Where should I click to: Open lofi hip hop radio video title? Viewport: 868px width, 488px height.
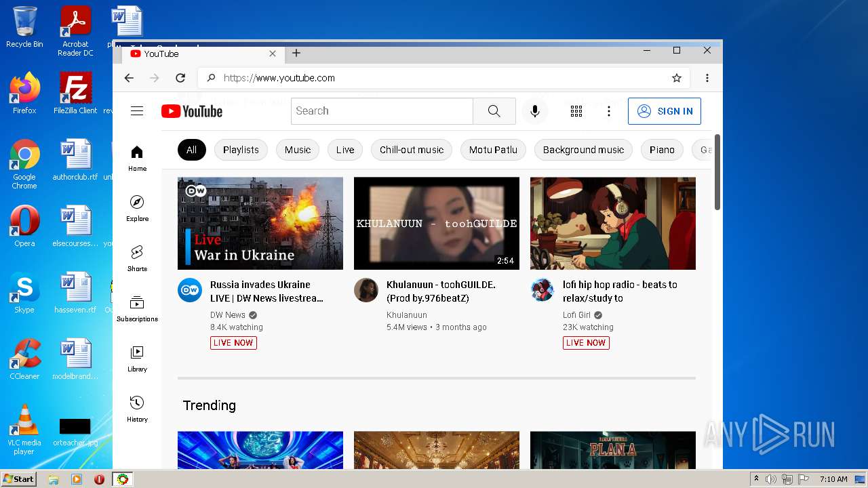coord(620,291)
